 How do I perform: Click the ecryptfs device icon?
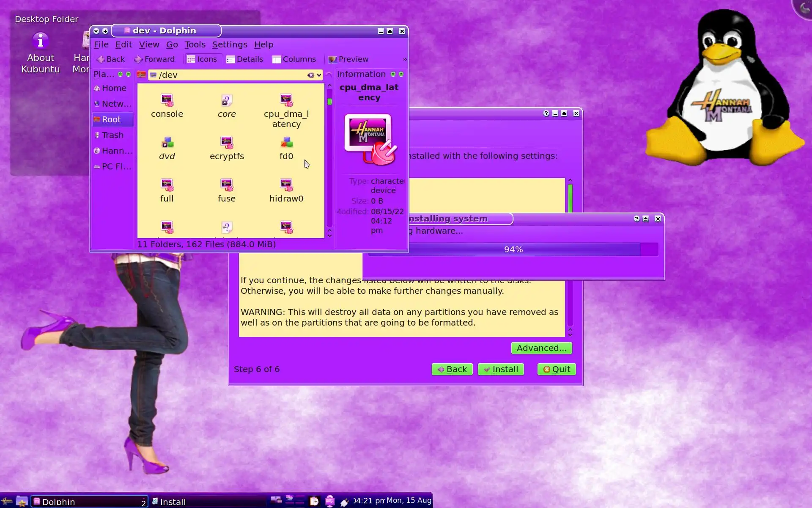[x=227, y=143]
